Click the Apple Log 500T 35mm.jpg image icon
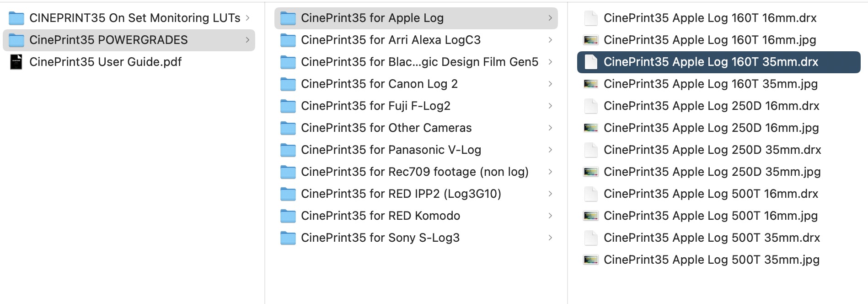The width and height of the screenshot is (868, 304). [x=591, y=260]
